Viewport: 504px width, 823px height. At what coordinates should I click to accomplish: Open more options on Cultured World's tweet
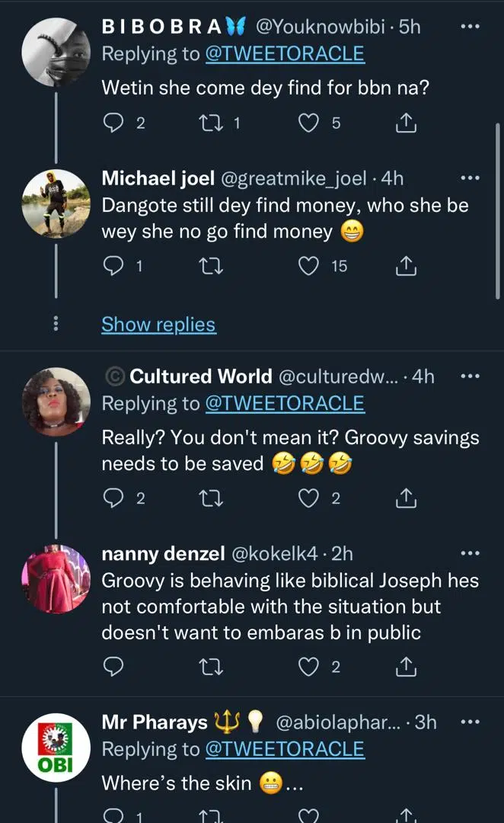tap(471, 376)
